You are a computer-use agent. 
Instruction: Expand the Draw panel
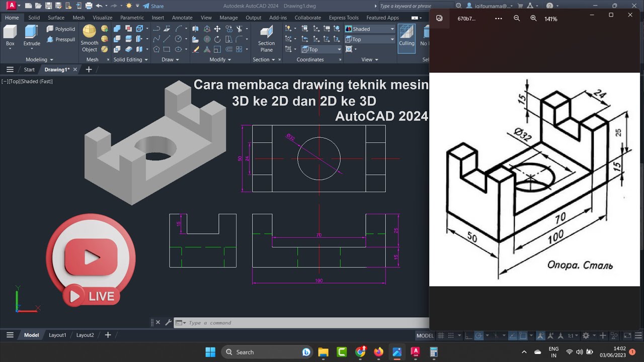coord(170,59)
